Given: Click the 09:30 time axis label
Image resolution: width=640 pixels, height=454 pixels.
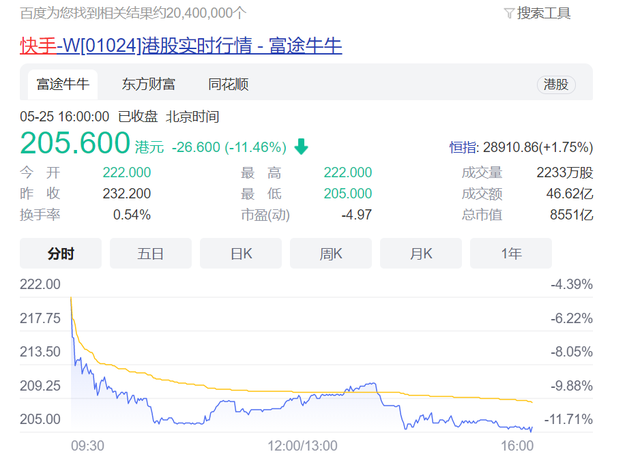Looking at the screenshot, I should pos(86,444).
